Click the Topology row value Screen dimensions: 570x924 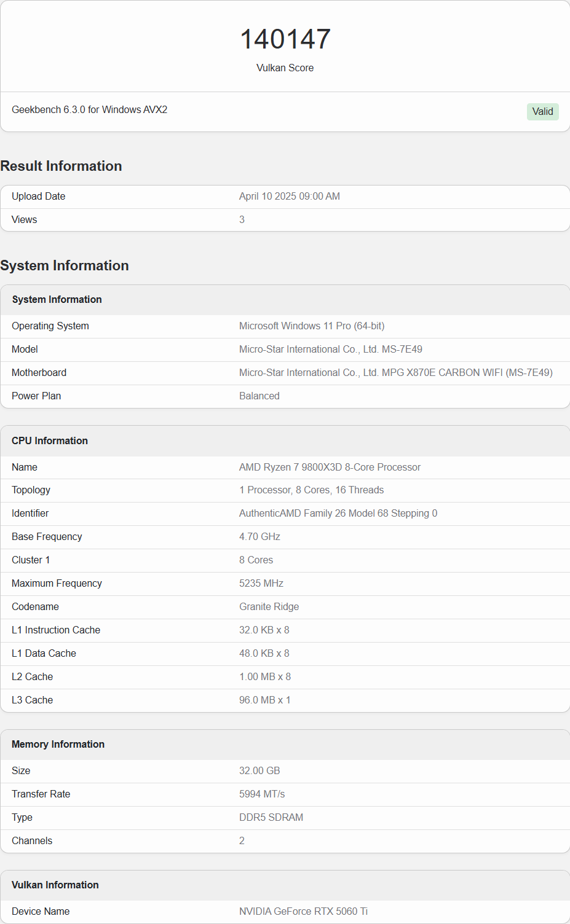(x=311, y=490)
